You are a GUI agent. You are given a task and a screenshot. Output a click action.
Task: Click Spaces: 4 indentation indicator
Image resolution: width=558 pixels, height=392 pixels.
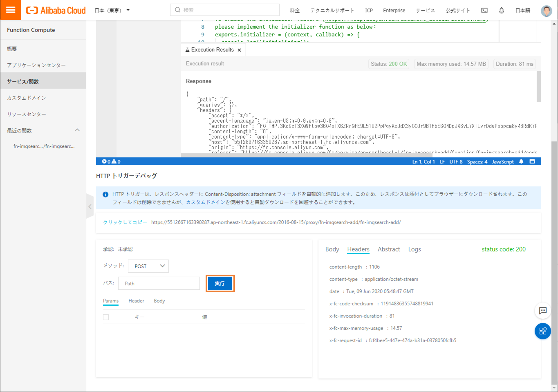[x=477, y=162]
